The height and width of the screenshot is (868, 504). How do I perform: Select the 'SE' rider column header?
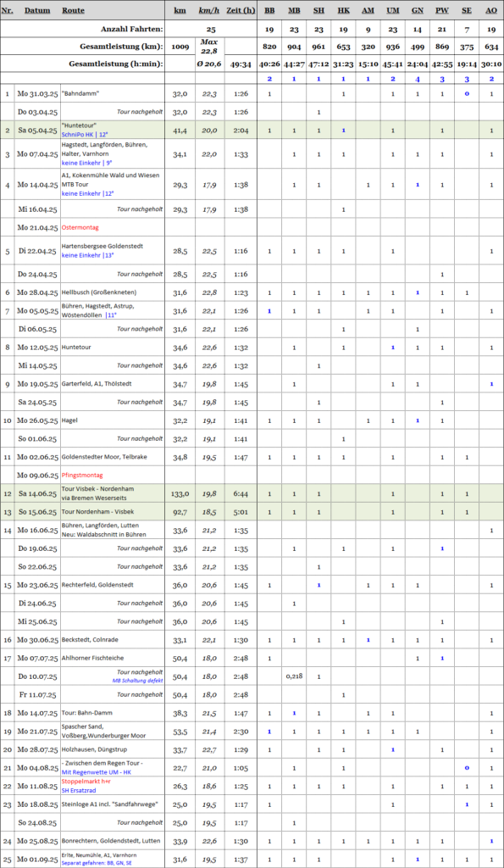(x=467, y=10)
